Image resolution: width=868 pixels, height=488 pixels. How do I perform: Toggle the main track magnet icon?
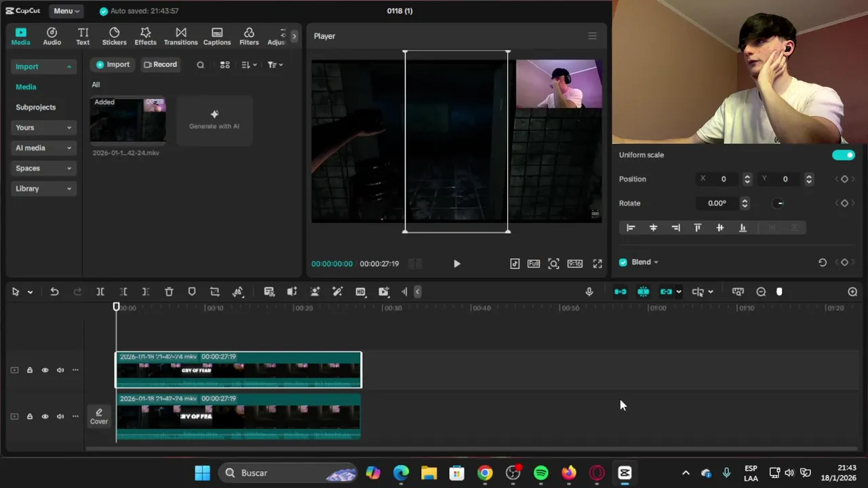coord(620,291)
